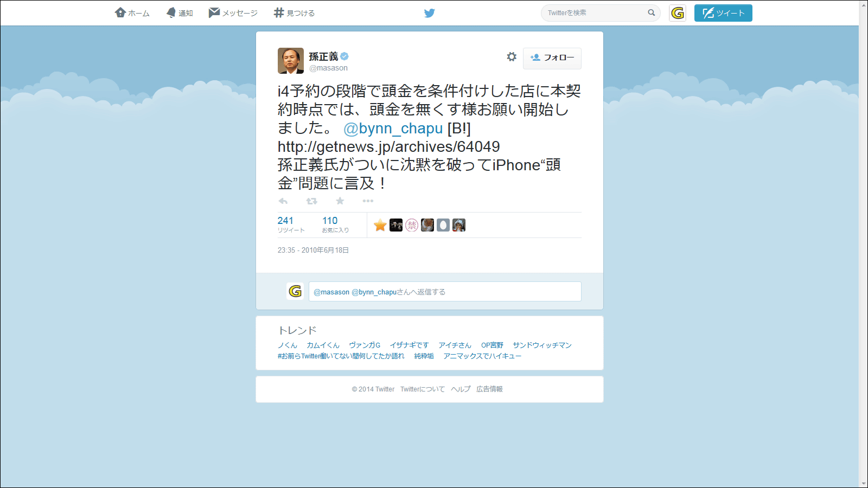Open the trend アイチさん
Image resolution: width=868 pixels, height=488 pixels.
pyautogui.click(x=455, y=345)
